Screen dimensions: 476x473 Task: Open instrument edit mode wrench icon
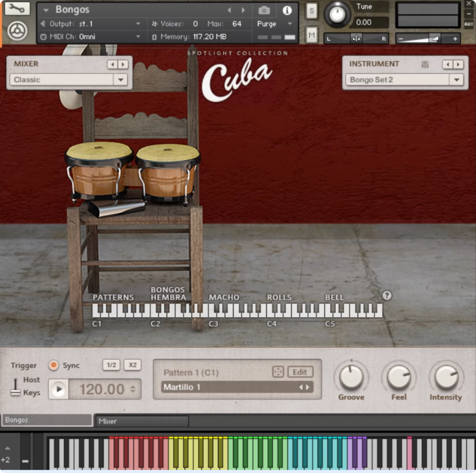(17, 8)
